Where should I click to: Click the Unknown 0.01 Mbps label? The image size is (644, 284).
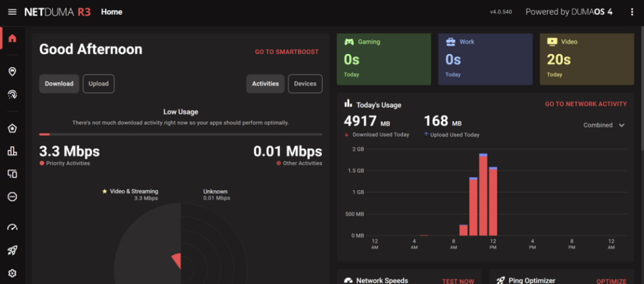216,195
